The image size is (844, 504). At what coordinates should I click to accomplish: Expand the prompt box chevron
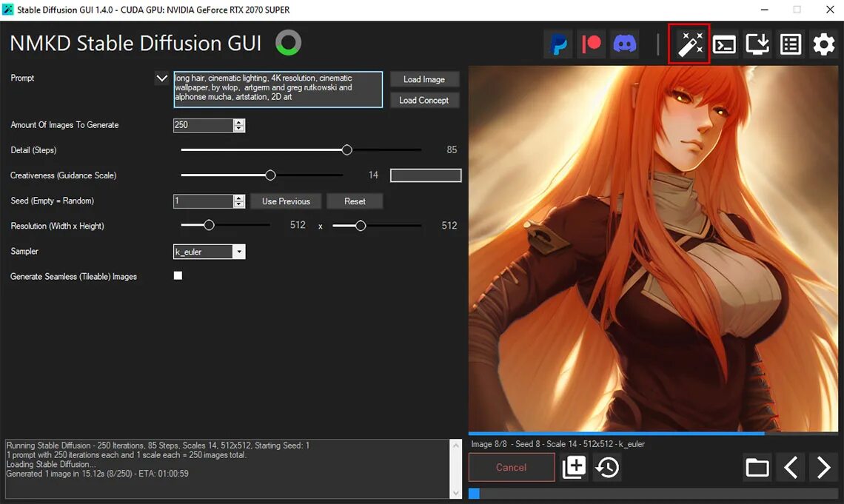click(x=161, y=78)
